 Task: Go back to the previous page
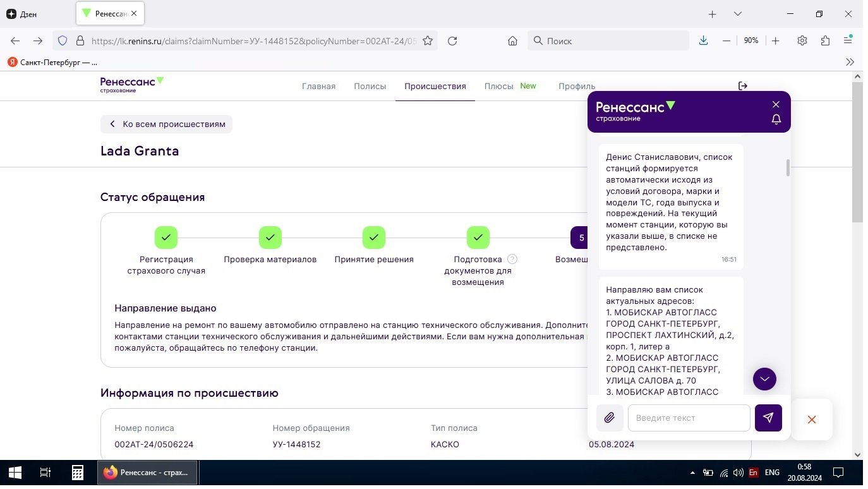(x=15, y=40)
